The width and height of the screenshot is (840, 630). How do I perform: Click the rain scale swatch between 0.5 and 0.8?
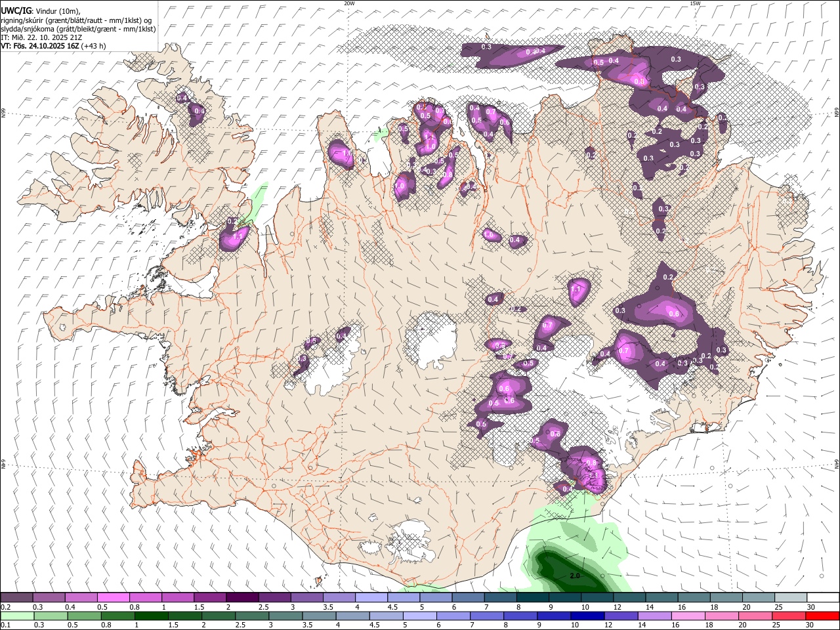[x=85, y=616]
